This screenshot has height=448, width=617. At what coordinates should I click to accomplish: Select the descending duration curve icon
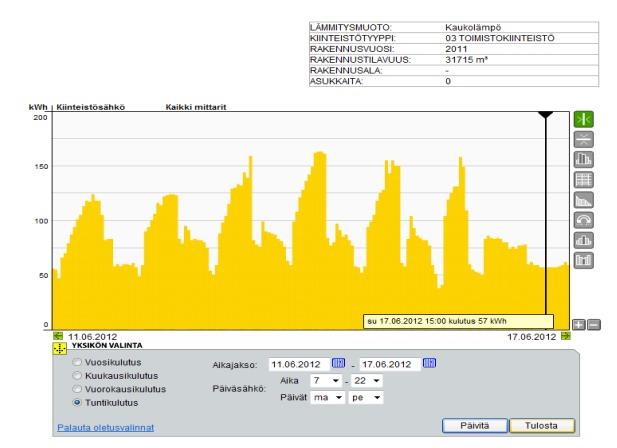pos(584,200)
